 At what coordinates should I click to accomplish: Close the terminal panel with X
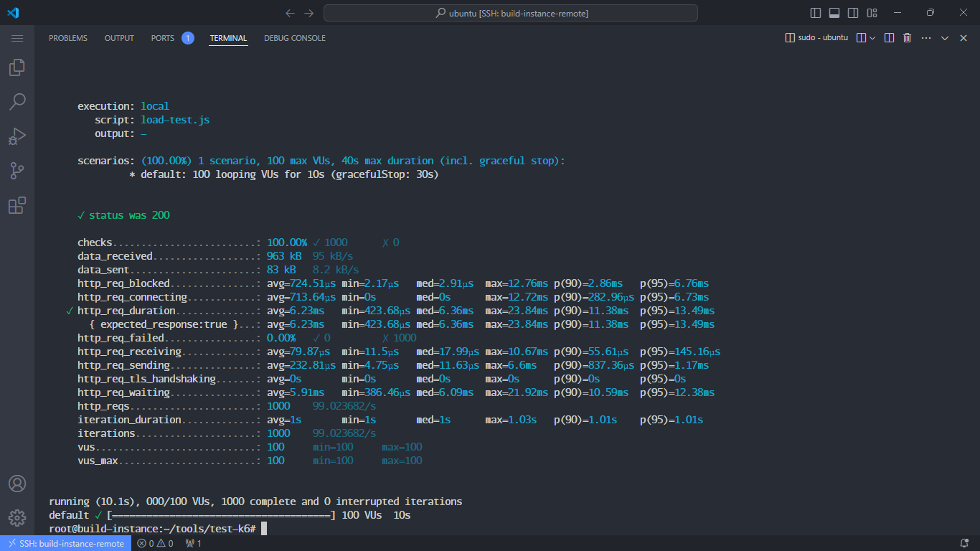(x=963, y=38)
